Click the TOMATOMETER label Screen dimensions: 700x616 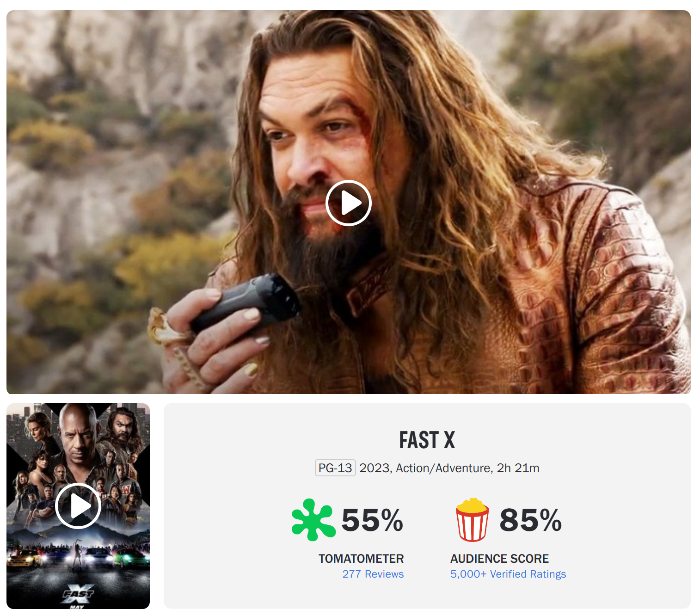point(361,559)
